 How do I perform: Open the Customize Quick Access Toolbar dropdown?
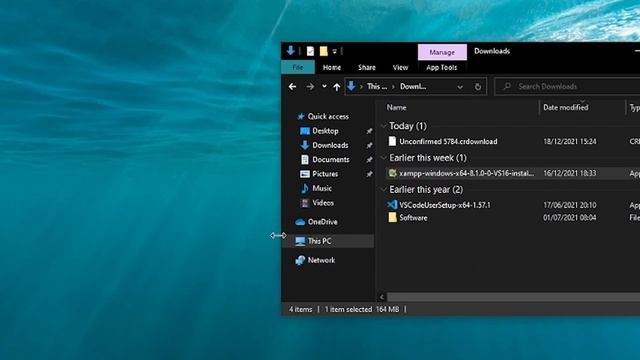[335, 51]
